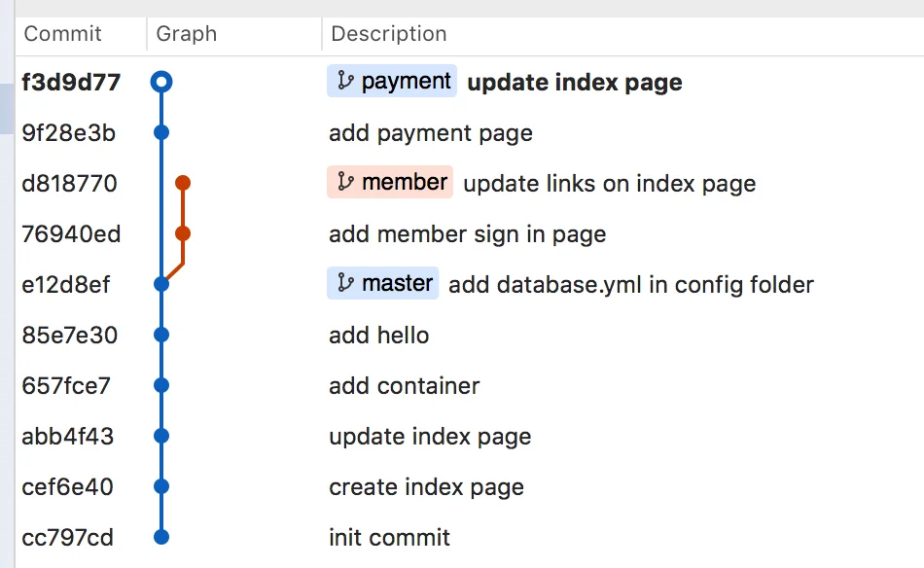The image size is (924, 568).
Task: Click the HEAD commit circle in graph
Action: click(161, 82)
